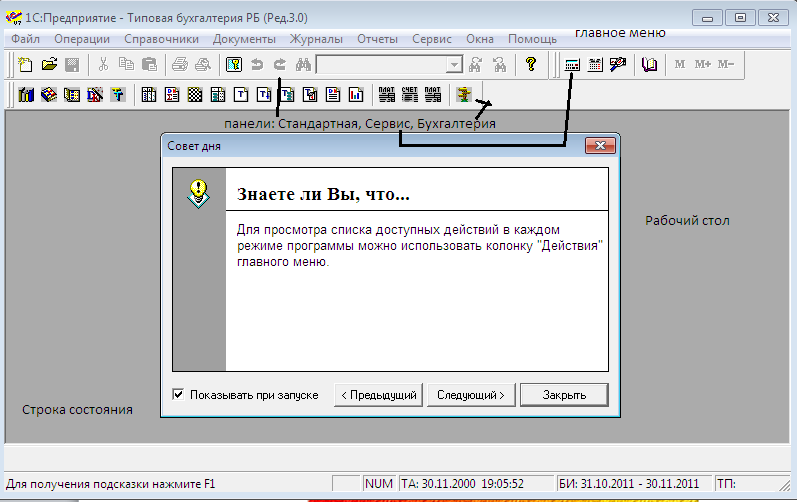Click the turquoise T accounts icon
The image size is (797, 502).
(118, 95)
